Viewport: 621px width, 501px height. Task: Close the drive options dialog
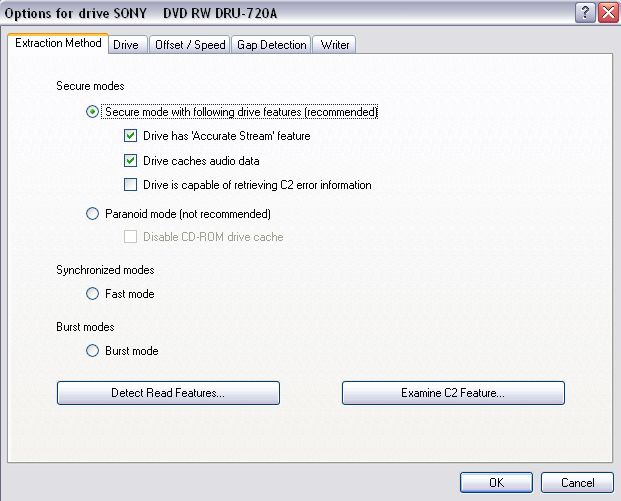(607, 12)
